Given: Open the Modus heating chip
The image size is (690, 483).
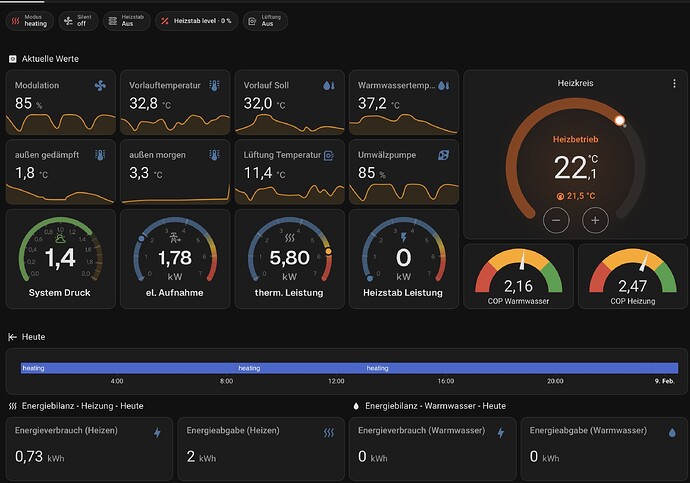Looking at the screenshot, I should [29, 21].
